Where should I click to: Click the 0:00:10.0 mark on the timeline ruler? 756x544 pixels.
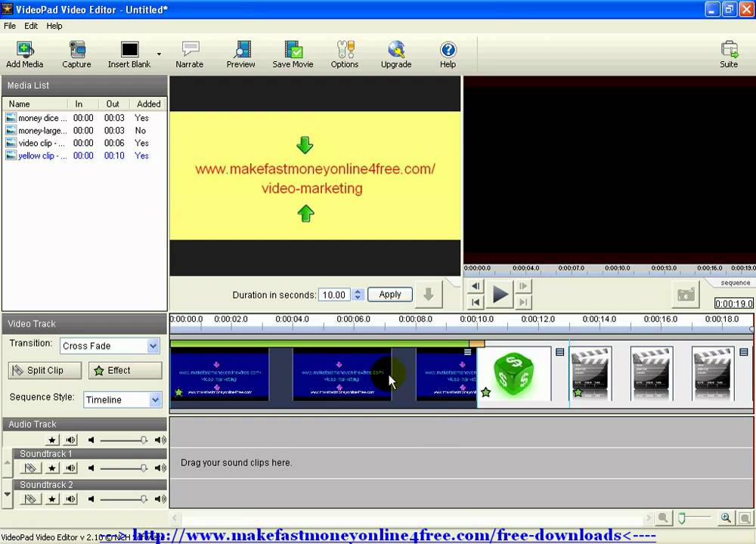click(x=476, y=319)
